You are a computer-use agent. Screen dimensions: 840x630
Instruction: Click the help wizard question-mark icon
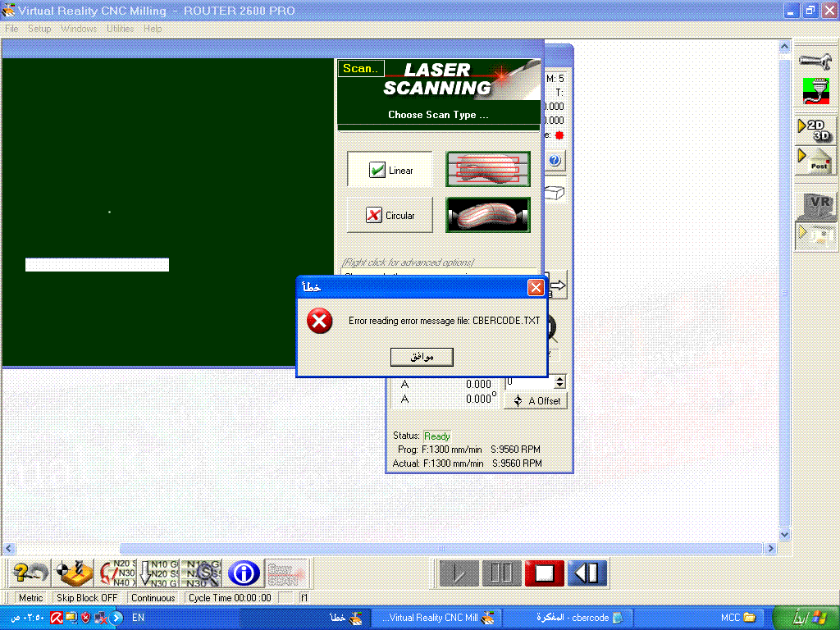tap(30, 573)
